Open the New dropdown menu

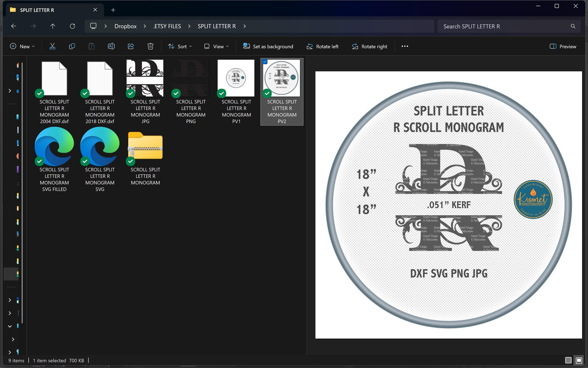click(22, 46)
